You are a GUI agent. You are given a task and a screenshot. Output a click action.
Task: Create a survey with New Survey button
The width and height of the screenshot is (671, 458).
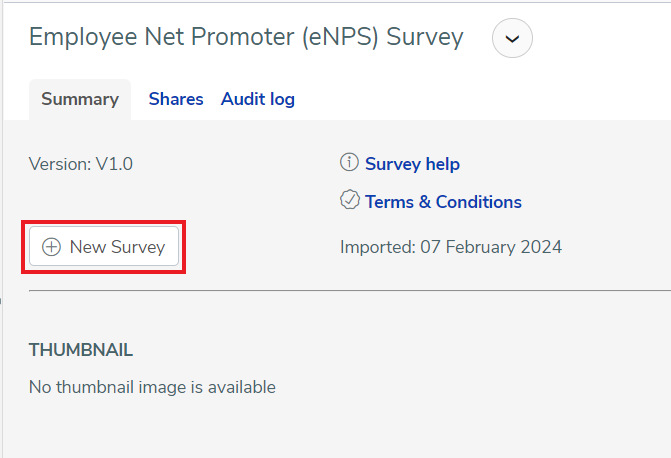pos(104,247)
